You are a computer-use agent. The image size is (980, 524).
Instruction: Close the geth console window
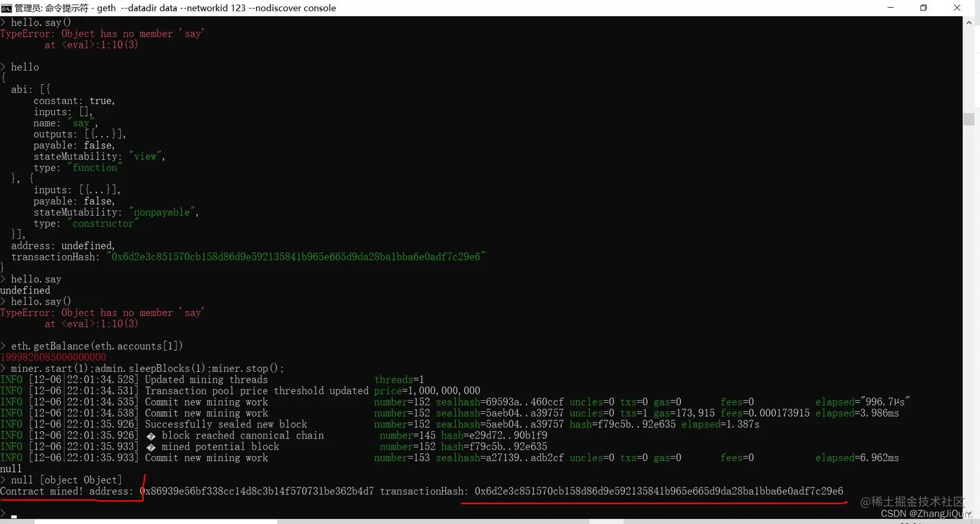tap(957, 8)
